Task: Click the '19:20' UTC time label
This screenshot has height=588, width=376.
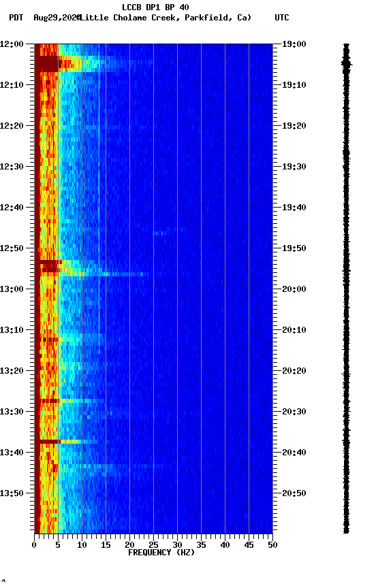Action: point(294,126)
